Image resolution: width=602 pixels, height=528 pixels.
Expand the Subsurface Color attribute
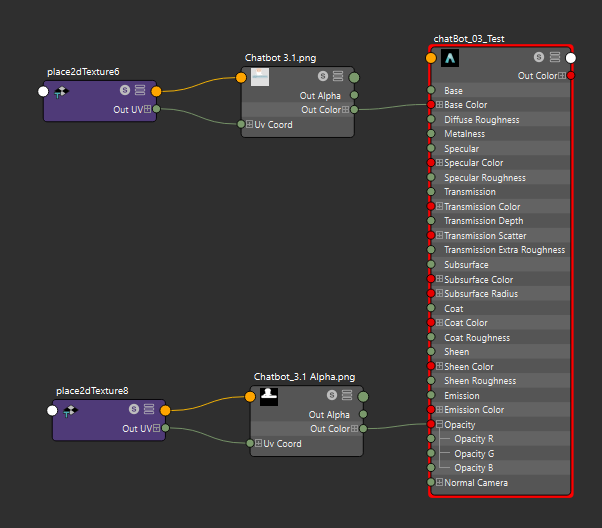(440, 279)
